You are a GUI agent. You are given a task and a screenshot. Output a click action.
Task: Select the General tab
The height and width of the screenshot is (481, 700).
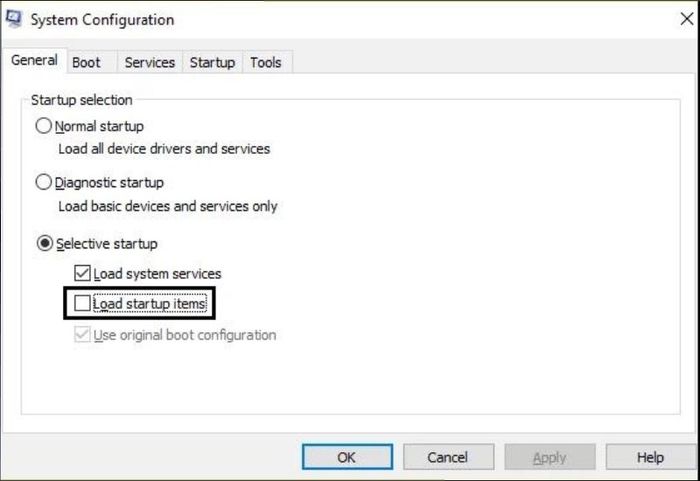coord(34,60)
